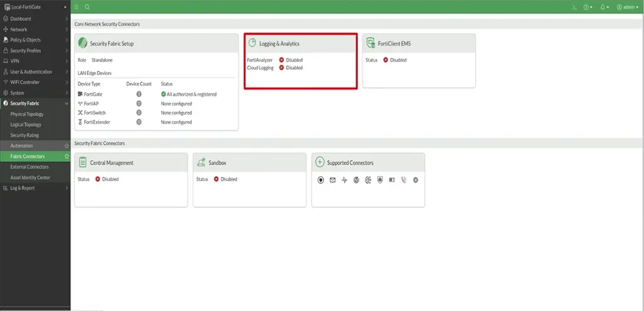Open the admin user dropdown
Screen dimensions: 644x311
click(x=628, y=7)
